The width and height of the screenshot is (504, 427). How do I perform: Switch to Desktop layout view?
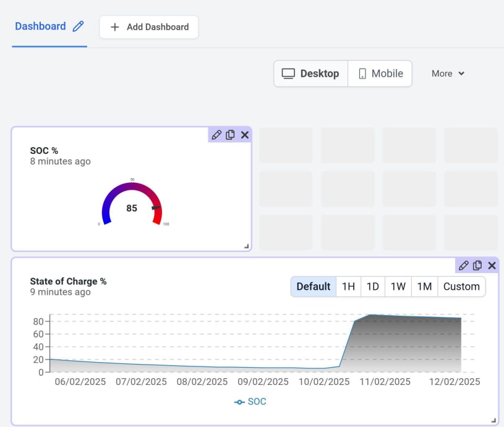pyautogui.click(x=311, y=74)
